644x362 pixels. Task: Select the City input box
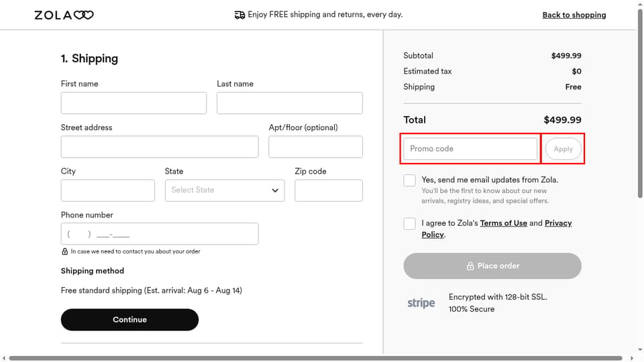click(107, 190)
